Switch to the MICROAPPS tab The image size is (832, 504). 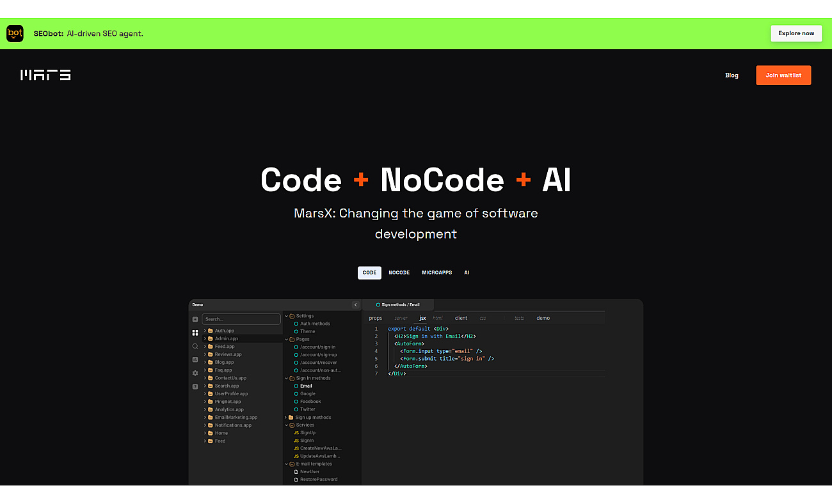point(436,272)
